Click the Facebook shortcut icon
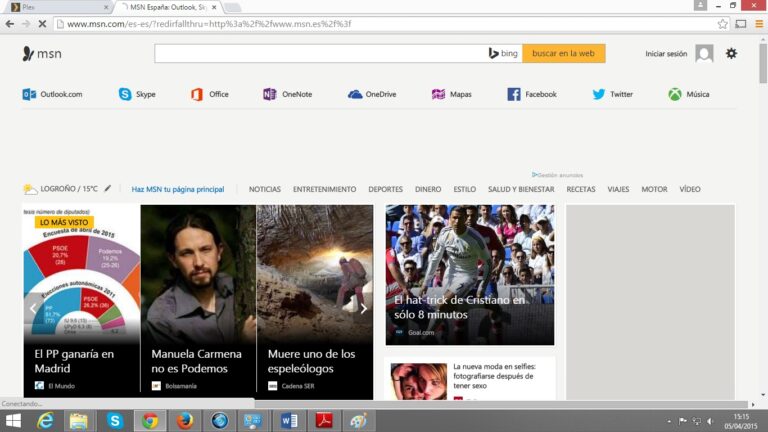This screenshot has width=768, height=432. [514, 94]
